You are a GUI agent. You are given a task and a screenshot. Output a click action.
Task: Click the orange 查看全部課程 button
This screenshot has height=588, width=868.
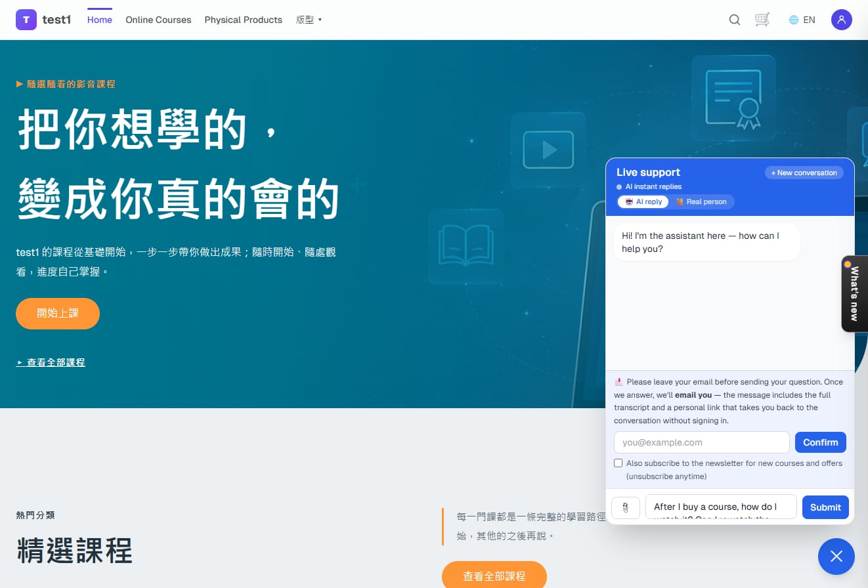click(x=494, y=575)
